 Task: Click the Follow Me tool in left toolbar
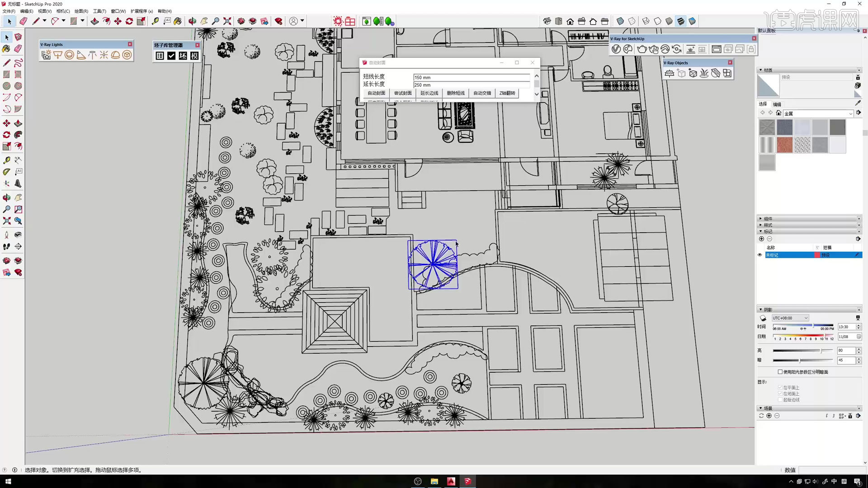[18, 135]
